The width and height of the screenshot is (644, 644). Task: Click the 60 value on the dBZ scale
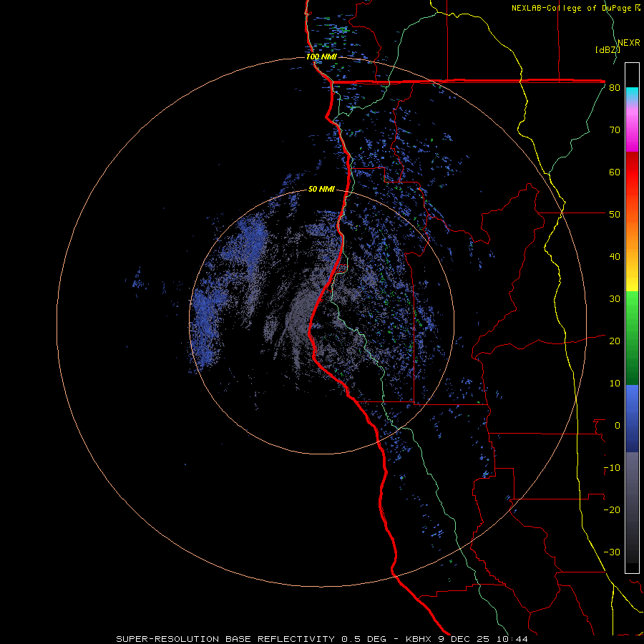615,172
